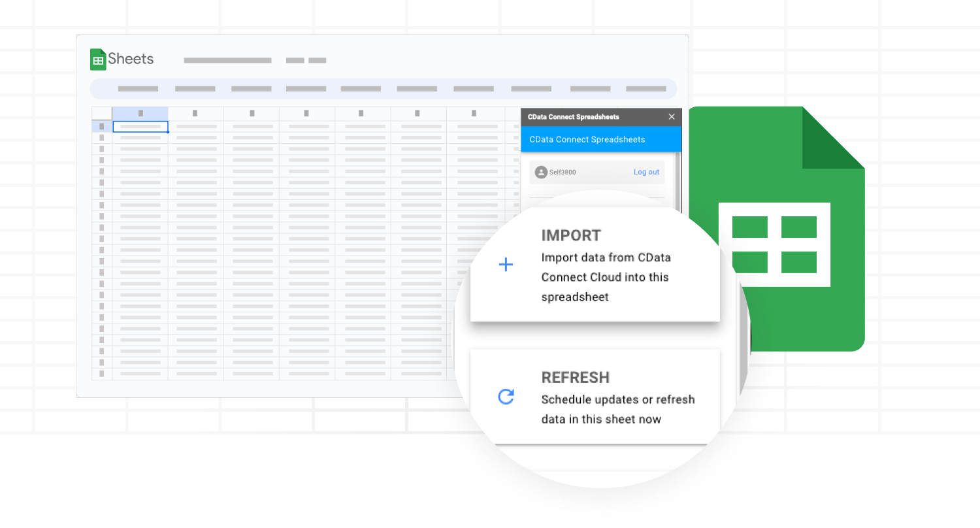Click the first highlighted column header
Image resolution: width=980 pixels, height=528 pixels.
click(140, 112)
